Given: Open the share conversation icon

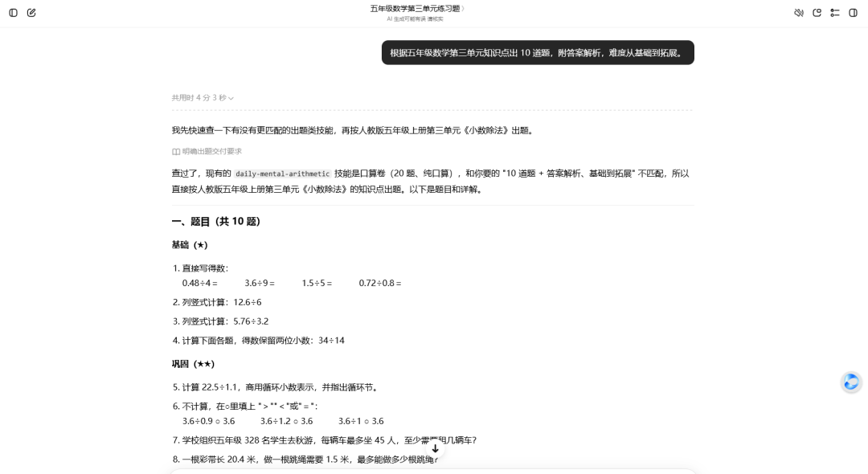Looking at the screenshot, I should click(817, 13).
